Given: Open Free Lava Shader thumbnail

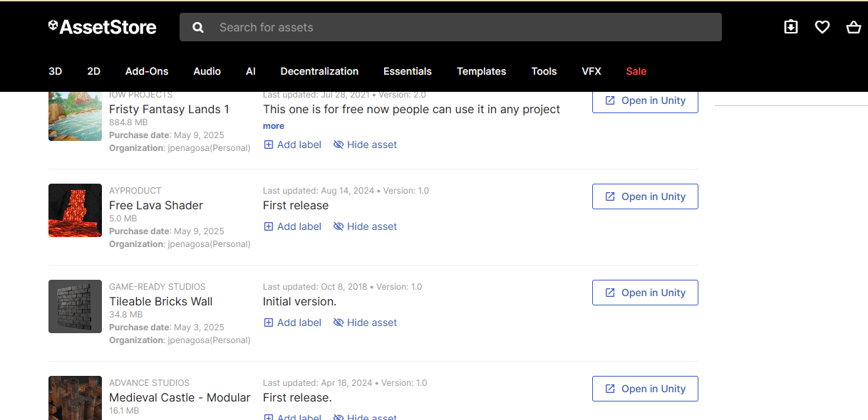Looking at the screenshot, I should pos(75,210).
